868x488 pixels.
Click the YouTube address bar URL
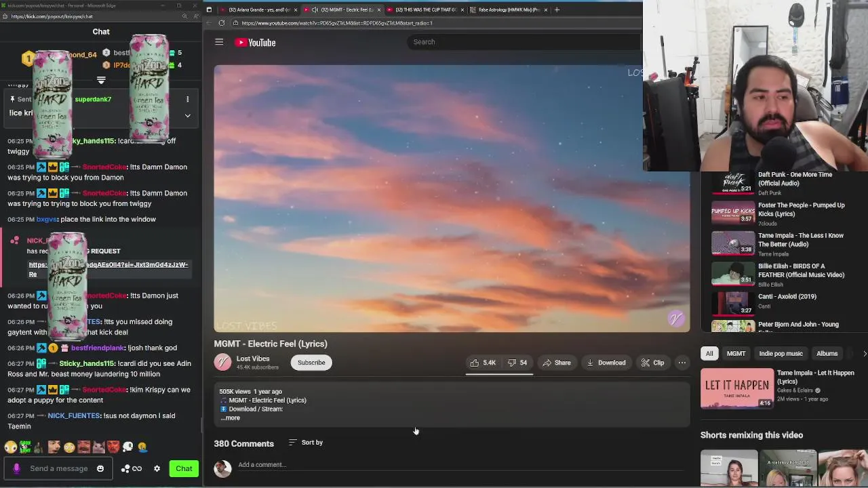[x=337, y=23]
